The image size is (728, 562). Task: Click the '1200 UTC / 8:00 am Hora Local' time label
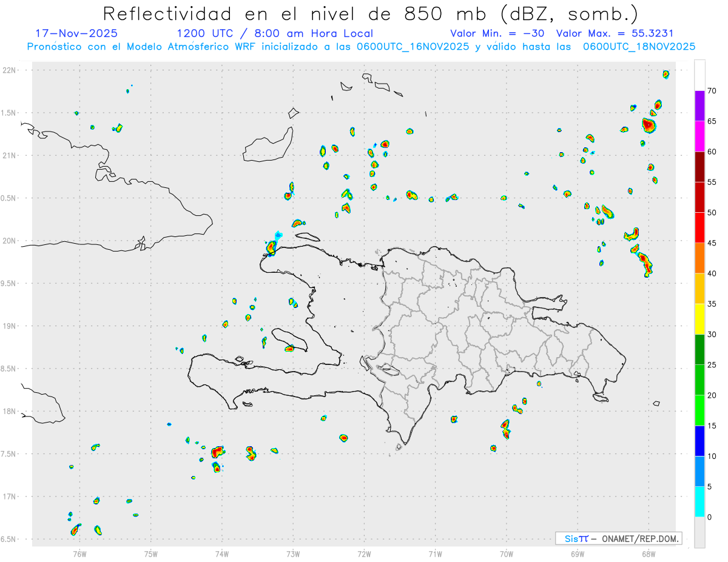coord(275,33)
